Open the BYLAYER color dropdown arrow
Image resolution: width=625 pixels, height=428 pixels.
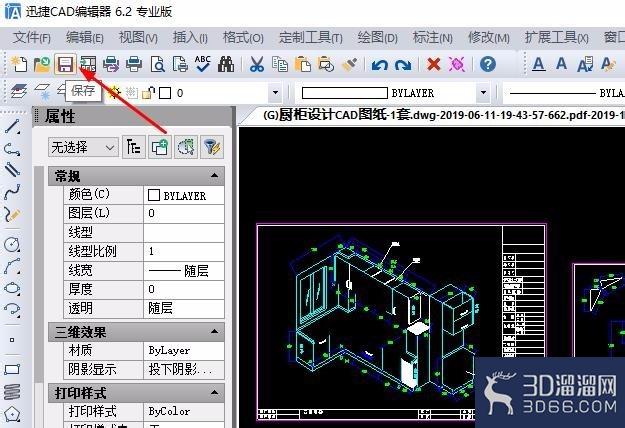click(483, 93)
